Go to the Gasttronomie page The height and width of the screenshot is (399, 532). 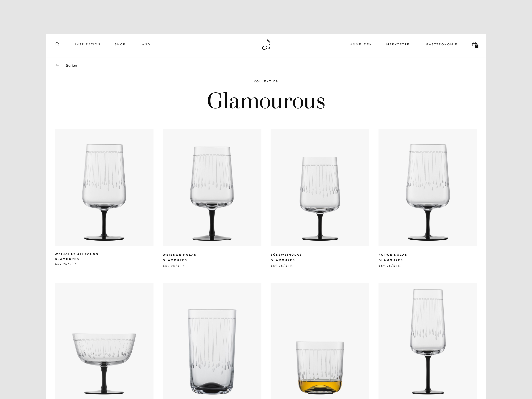[x=442, y=44]
